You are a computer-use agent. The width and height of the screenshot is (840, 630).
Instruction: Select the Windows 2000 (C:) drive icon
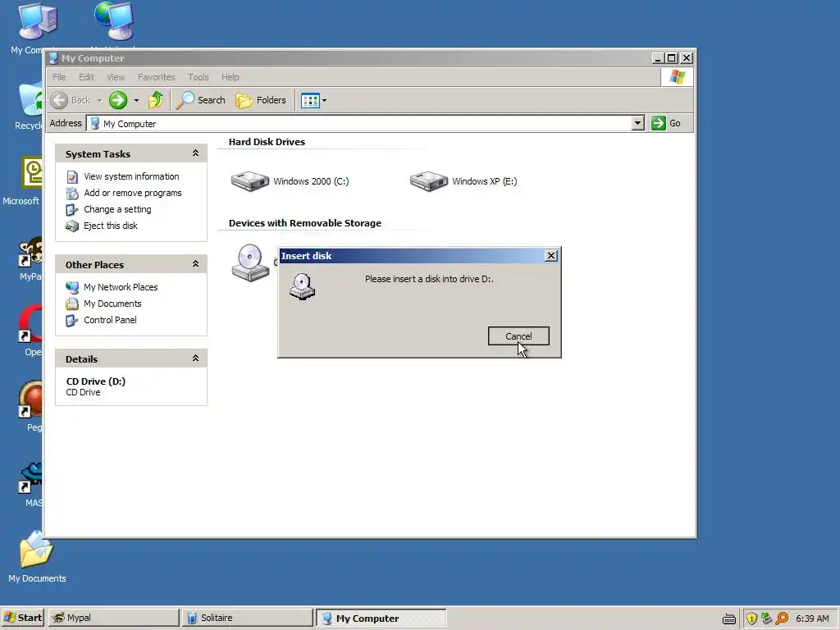coord(250,181)
